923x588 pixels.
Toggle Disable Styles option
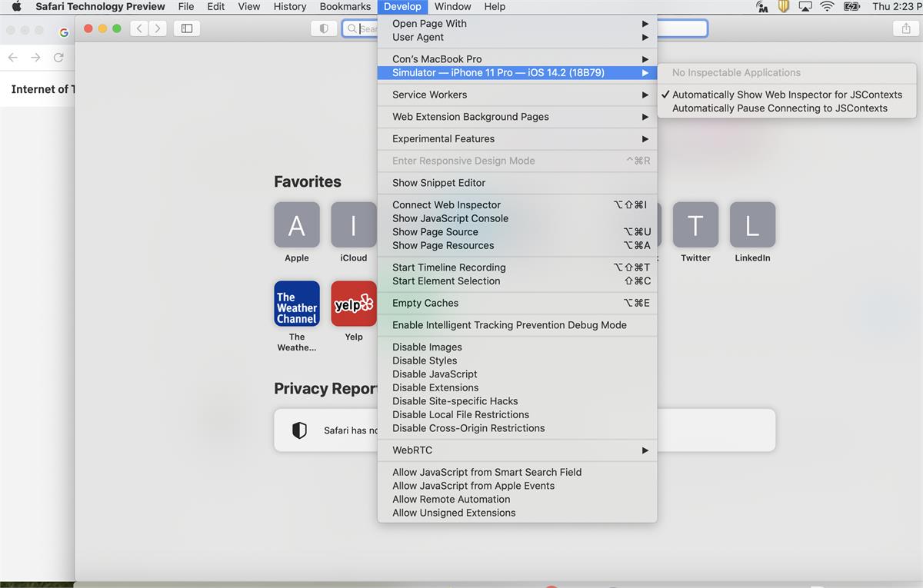coord(518,360)
